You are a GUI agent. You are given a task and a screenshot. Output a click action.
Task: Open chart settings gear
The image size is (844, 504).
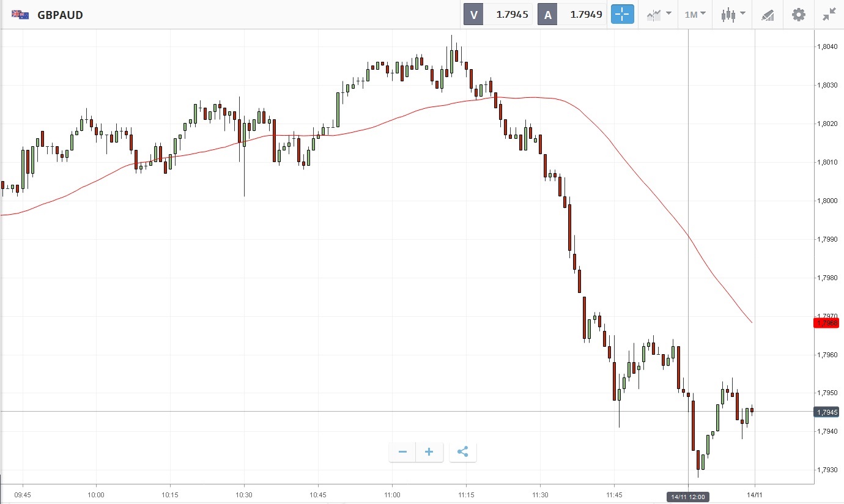[x=799, y=14]
